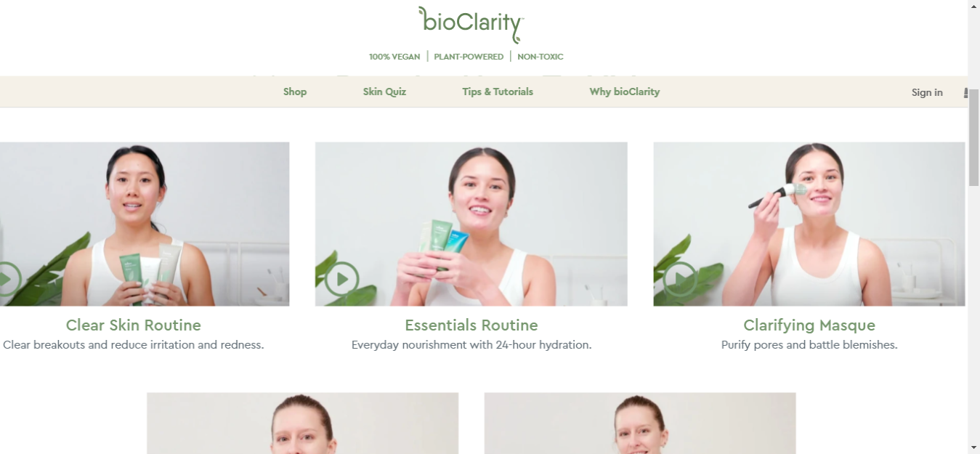Click the woman holding two tubes thumbnail
The width and height of the screenshot is (980, 454).
471,224
